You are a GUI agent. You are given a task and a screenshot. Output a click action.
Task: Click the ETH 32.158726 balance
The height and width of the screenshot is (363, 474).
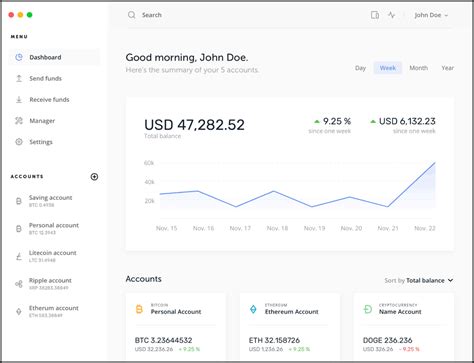tap(274, 340)
